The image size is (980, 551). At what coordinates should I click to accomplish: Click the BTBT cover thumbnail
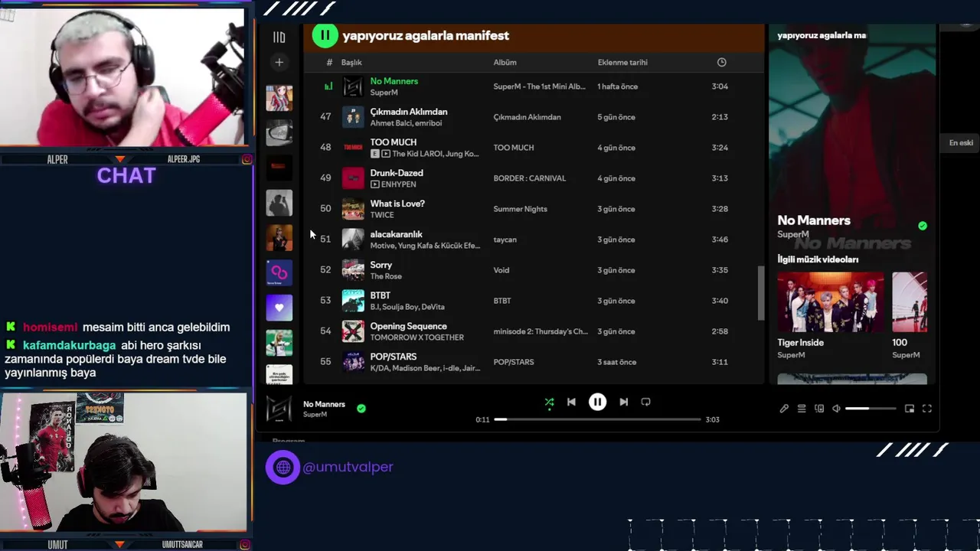353,301
